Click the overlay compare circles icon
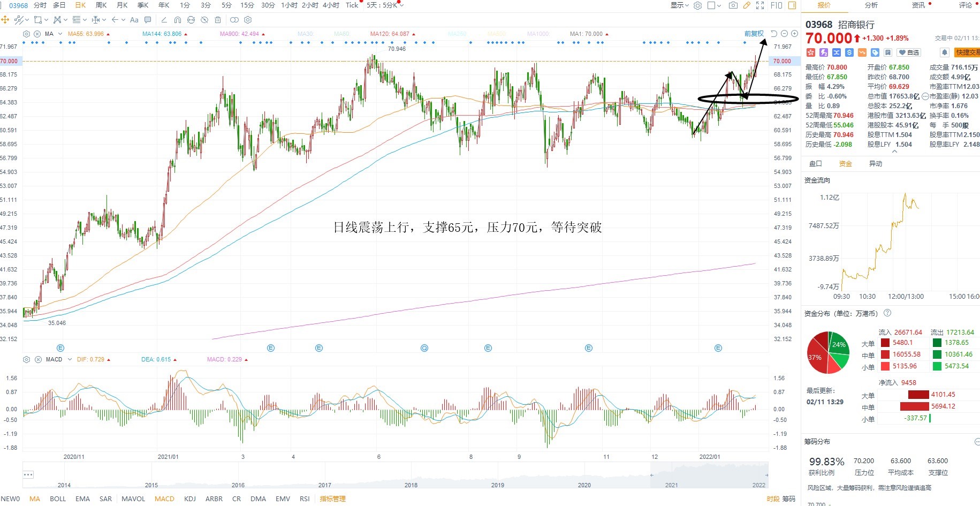Image resolution: width=980 pixels, height=506 pixels. pyautogui.click(x=234, y=20)
